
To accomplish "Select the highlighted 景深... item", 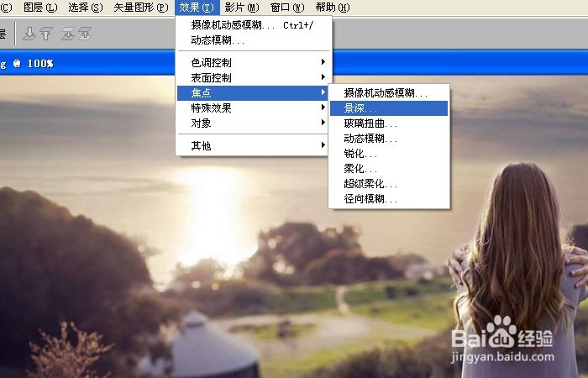I will click(x=389, y=108).
